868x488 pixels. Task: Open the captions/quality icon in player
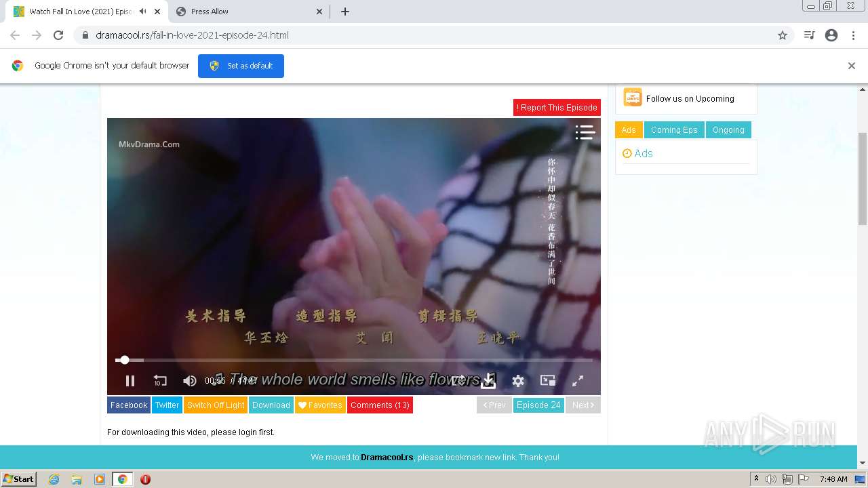pos(458,381)
